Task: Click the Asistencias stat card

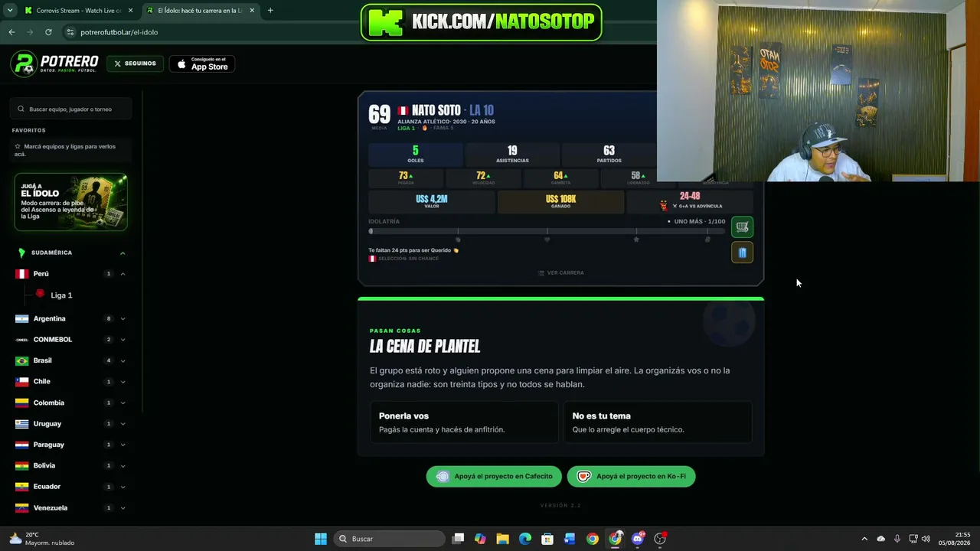Action: pyautogui.click(x=512, y=154)
